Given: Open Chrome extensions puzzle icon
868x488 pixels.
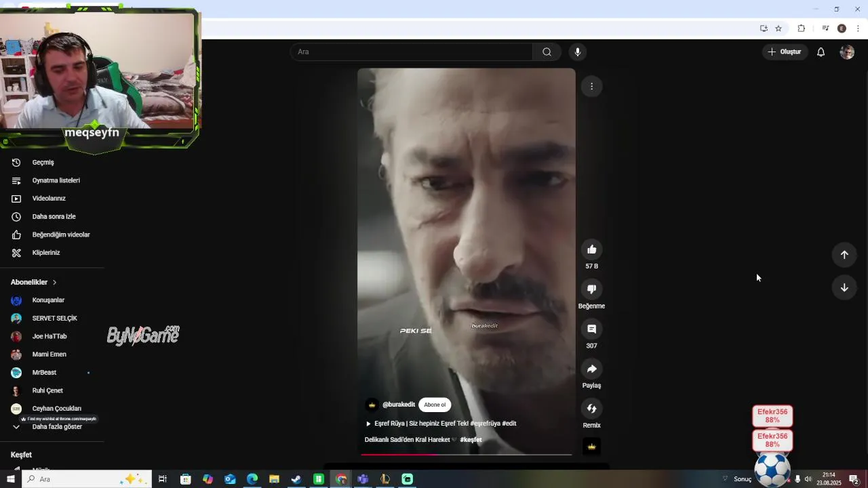Looking at the screenshot, I should tap(801, 28).
